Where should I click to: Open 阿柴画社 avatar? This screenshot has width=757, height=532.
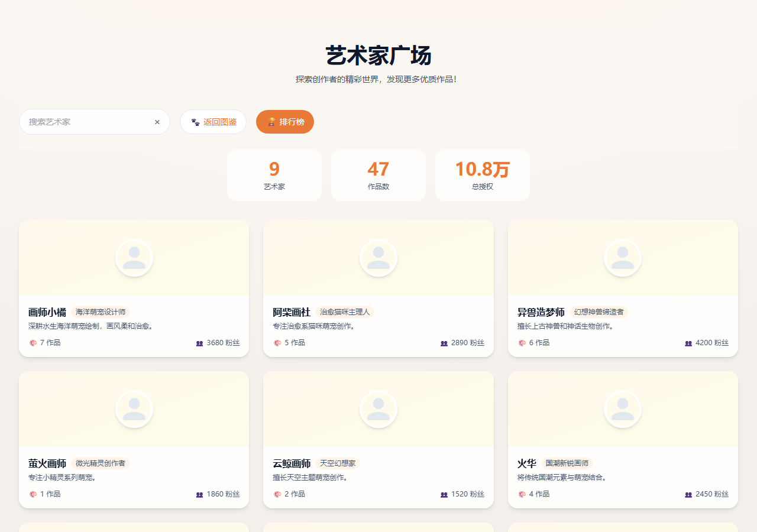click(378, 258)
